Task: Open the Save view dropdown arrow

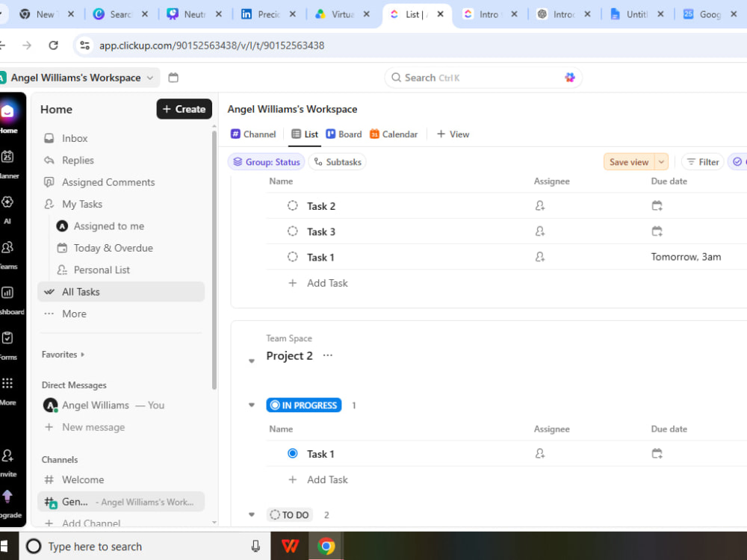Action: pos(661,162)
